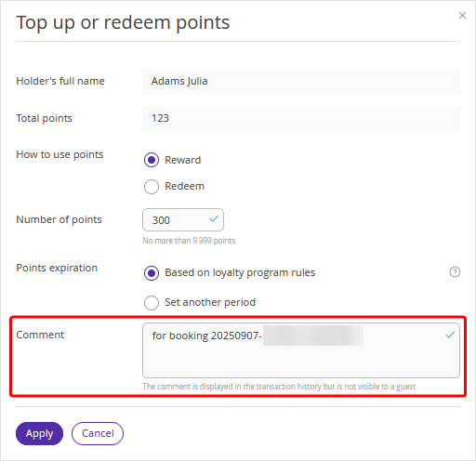Click the Total points field showing 123
The image size is (476, 461).
[x=301, y=119]
